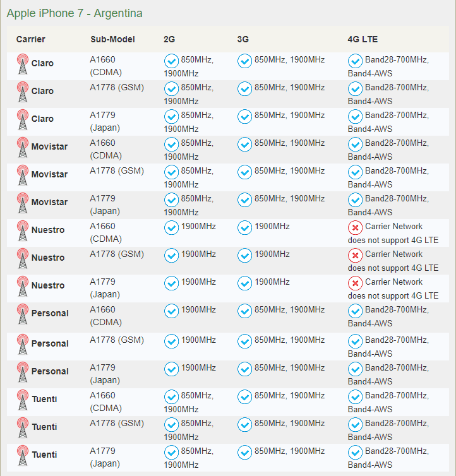Click 4G LTE checkmark in Tuenti A1779 row
The image size is (456, 476).
coord(355,452)
